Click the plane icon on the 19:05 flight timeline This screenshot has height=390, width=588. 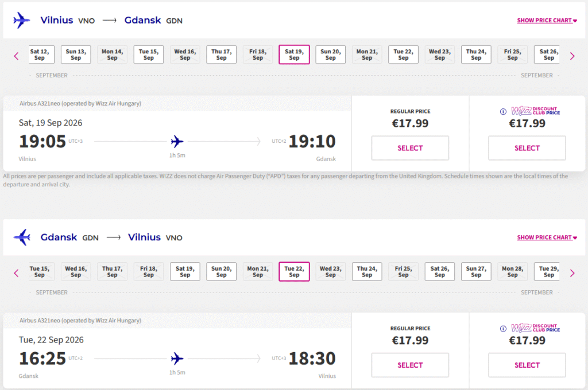[x=177, y=141]
